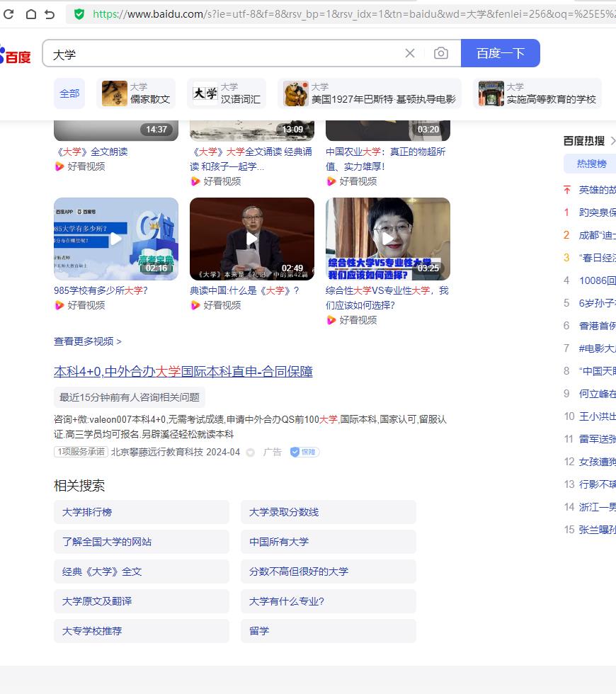
Task: Click related search 经典《大学》全文
Action: click(142, 571)
